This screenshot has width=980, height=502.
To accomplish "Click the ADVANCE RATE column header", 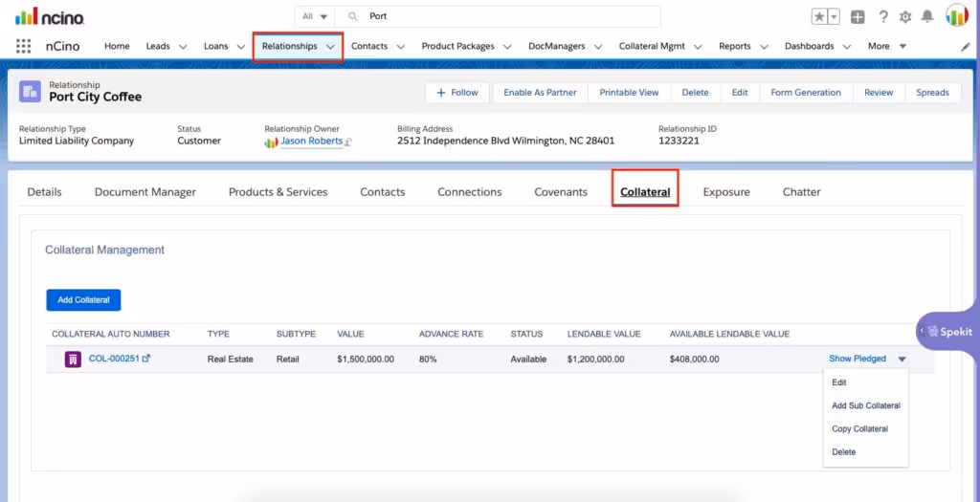I will pyautogui.click(x=451, y=334).
